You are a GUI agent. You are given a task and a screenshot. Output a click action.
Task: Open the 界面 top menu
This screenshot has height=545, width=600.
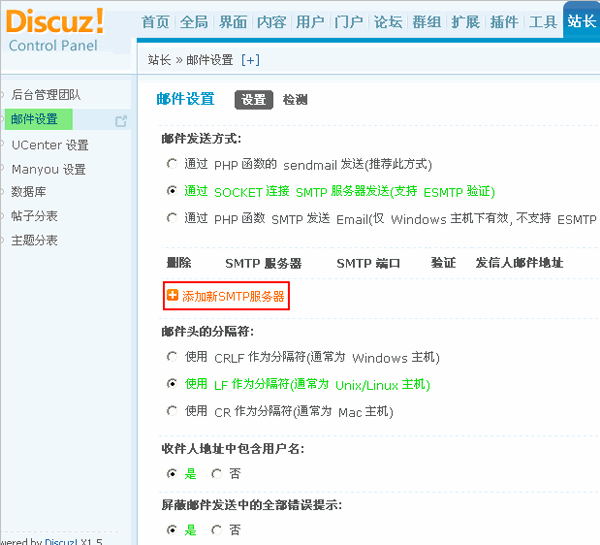point(233,22)
